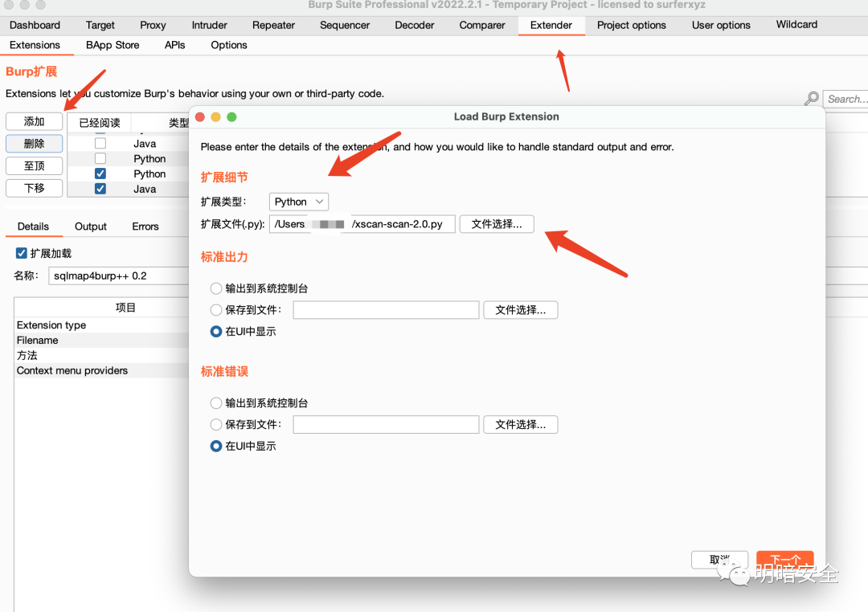This screenshot has width=868, height=612.
Task: Open the APIs sub-tab
Action: 175,45
